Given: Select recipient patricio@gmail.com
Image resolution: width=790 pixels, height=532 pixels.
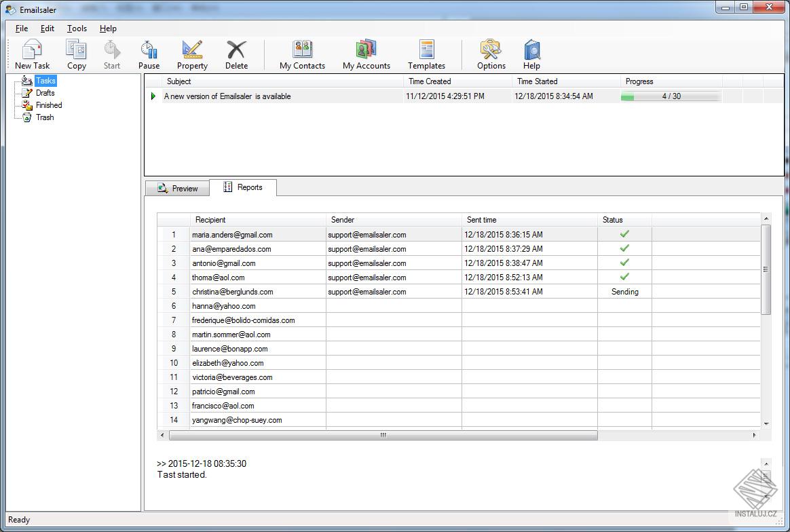Looking at the screenshot, I should tap(223, 392).
